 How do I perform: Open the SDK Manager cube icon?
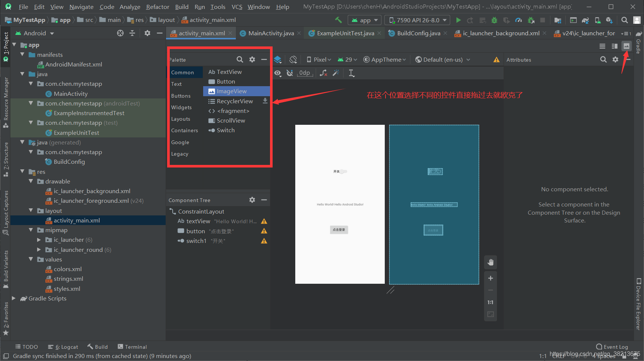point(609,20)
